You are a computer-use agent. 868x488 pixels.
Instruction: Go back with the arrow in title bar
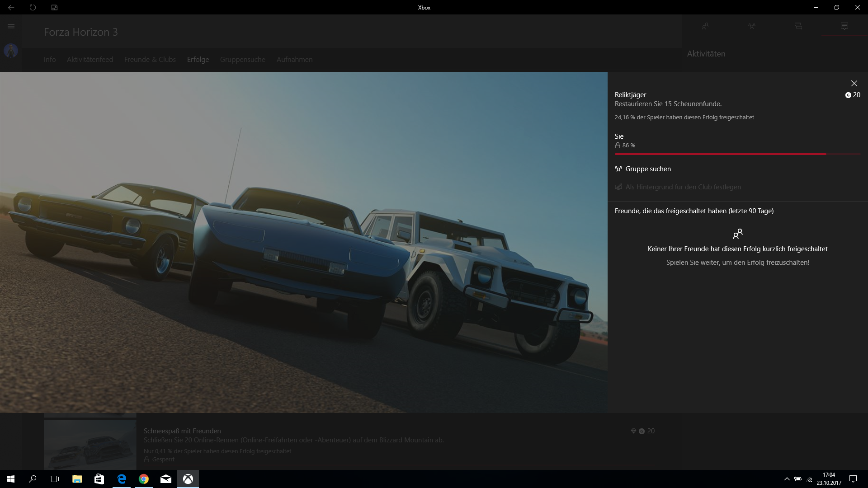point(11,7)
